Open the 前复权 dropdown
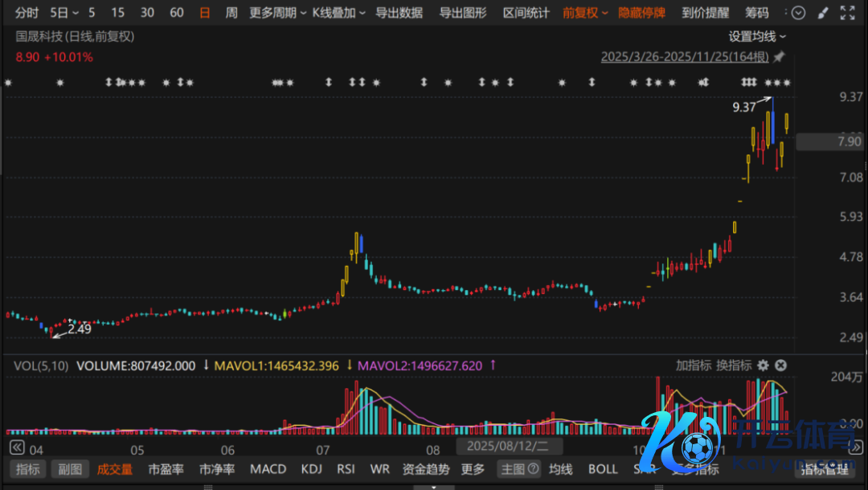The image size is (868, 490). 585,13
